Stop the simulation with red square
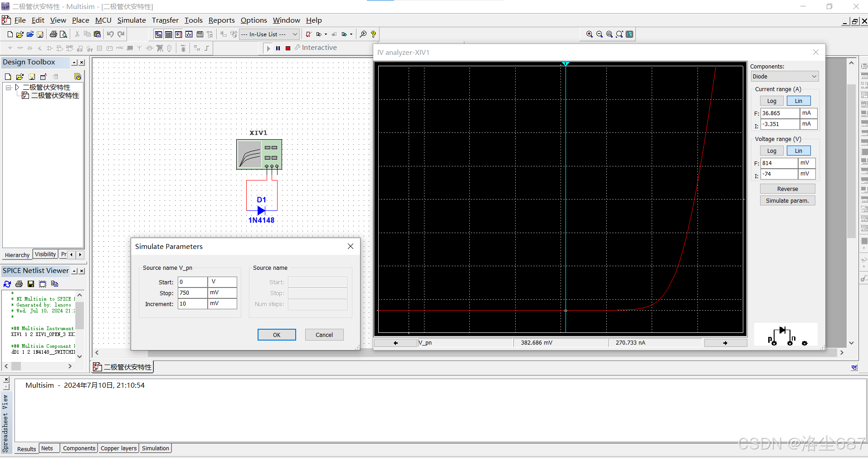The image size is (868, 458). tap(288, 48)
